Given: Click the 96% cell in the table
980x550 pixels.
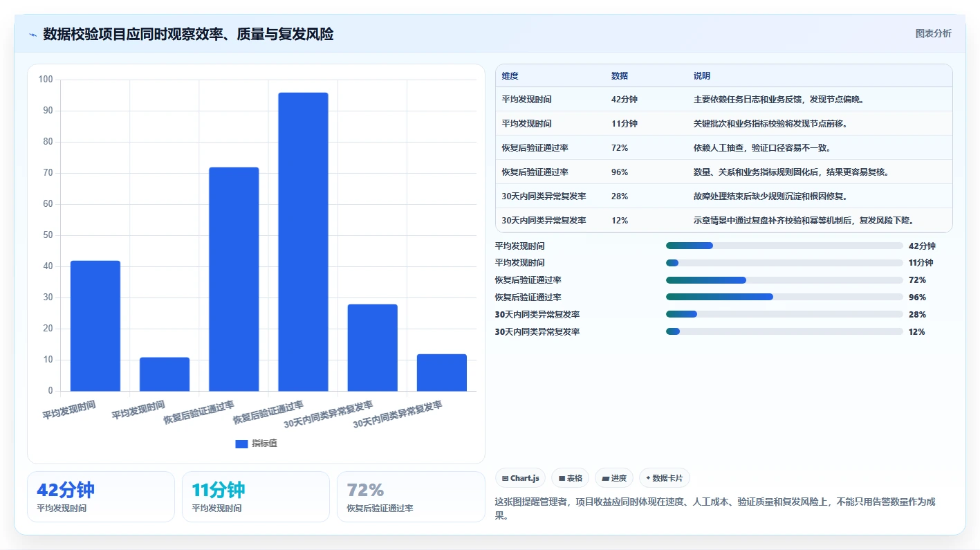Looking at the screenshot, I should click(620, 172).
